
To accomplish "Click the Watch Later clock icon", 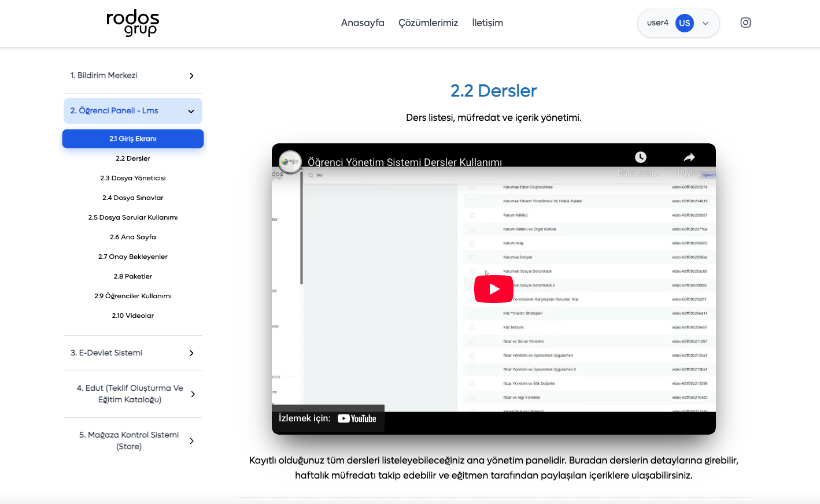I will pos(640,157).
